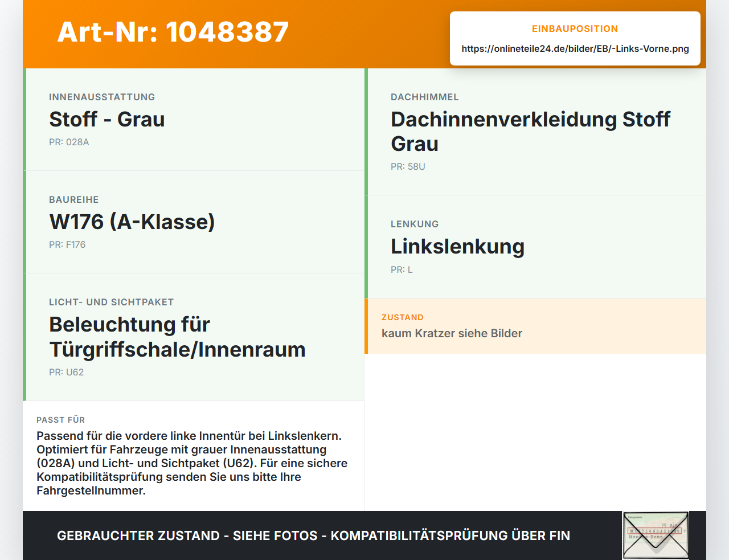Click the PASST FÜR heading

(x=60, y=420)
